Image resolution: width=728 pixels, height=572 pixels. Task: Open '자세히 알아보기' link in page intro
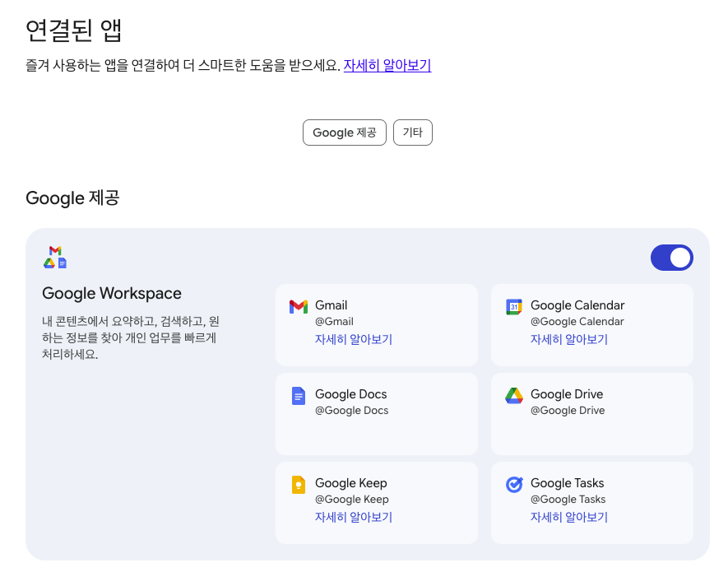pyautogui.click(x=387, y=65)
